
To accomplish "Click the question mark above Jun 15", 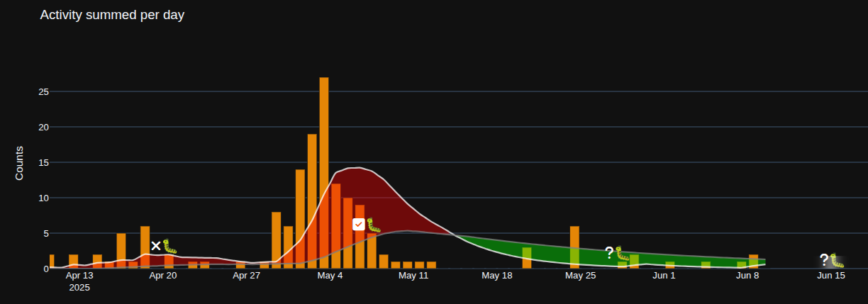I will click(x=823, y=259).
